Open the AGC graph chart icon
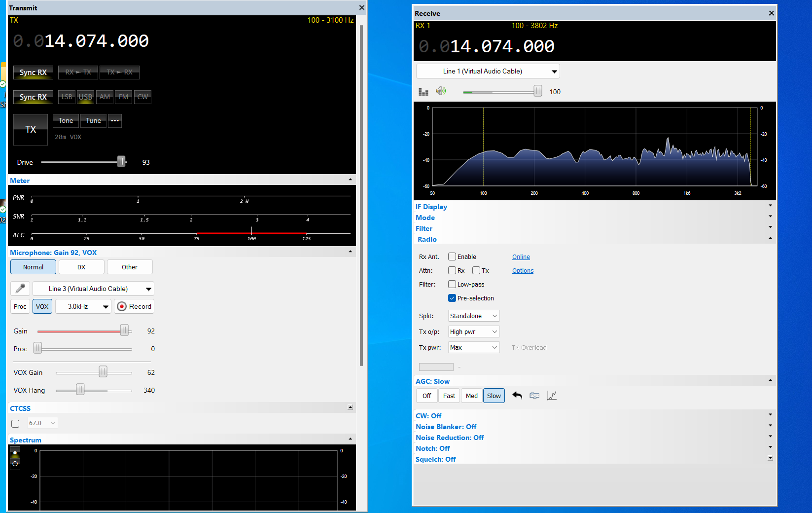This screenshot has width=812, height=513. coord(552,396)
